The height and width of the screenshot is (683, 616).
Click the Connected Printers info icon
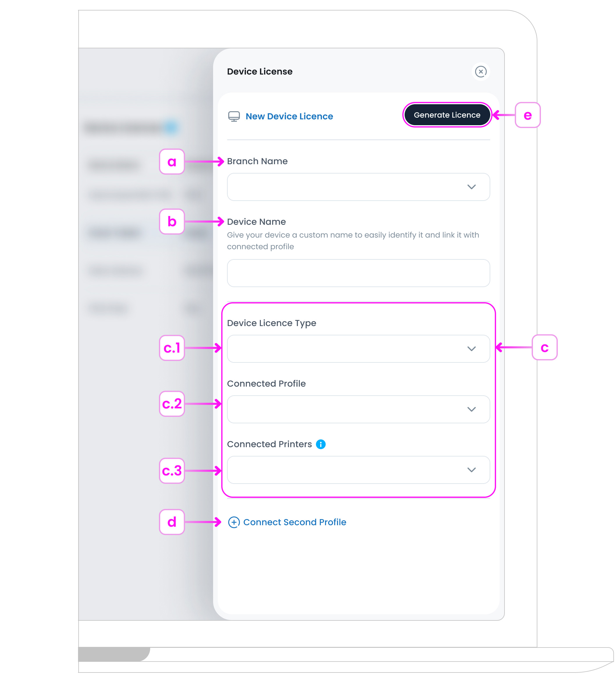point(321,444)
